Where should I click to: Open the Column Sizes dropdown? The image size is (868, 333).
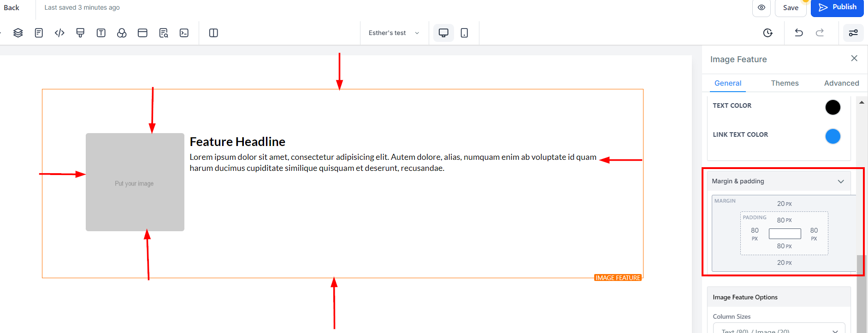(x=779, y=329)
